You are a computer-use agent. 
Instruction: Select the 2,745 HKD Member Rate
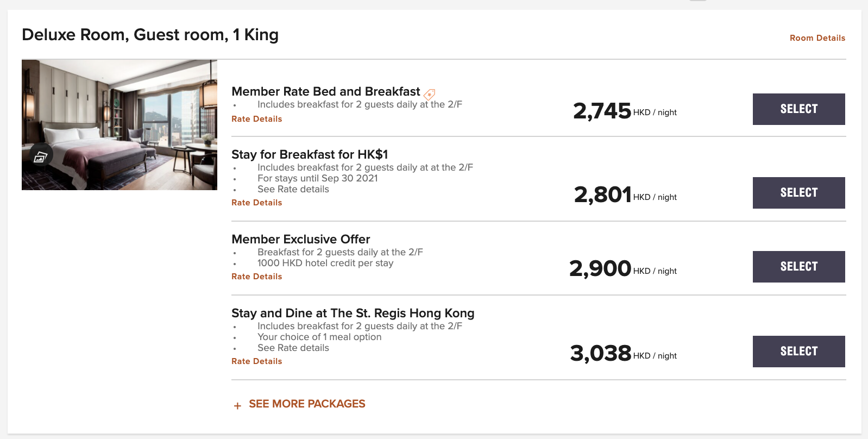[x=799, y=109]
